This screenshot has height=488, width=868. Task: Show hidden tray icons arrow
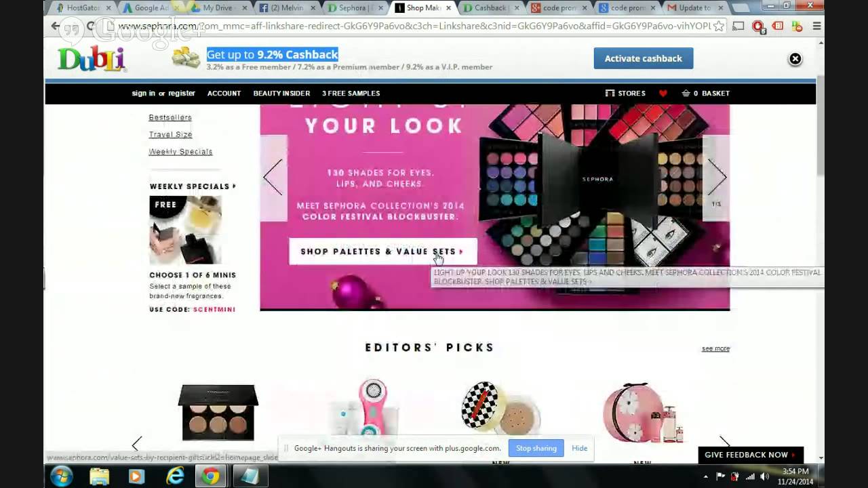click(x=706, y=477)
